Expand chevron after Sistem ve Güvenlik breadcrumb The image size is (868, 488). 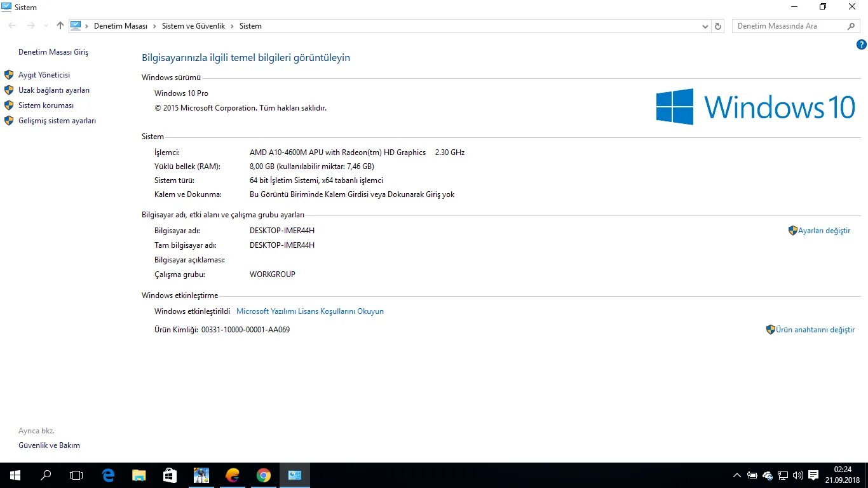point(233,26)
